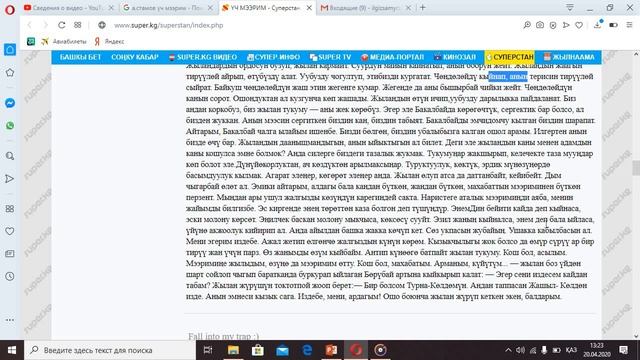Image resolution: width=640 pixels, height=360 pixels.
Task: Click the page vertical scrollbar thumb
Action: click(x=636, y=168)
